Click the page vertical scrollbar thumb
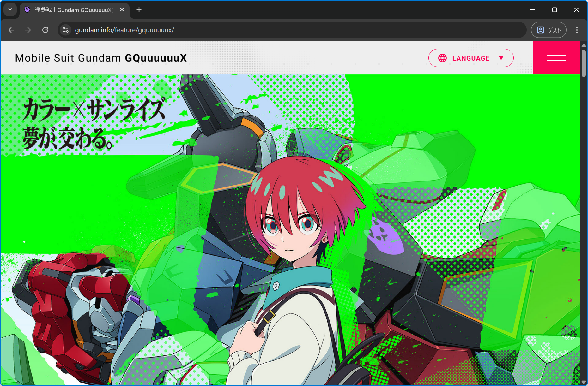 click(584, 63)
